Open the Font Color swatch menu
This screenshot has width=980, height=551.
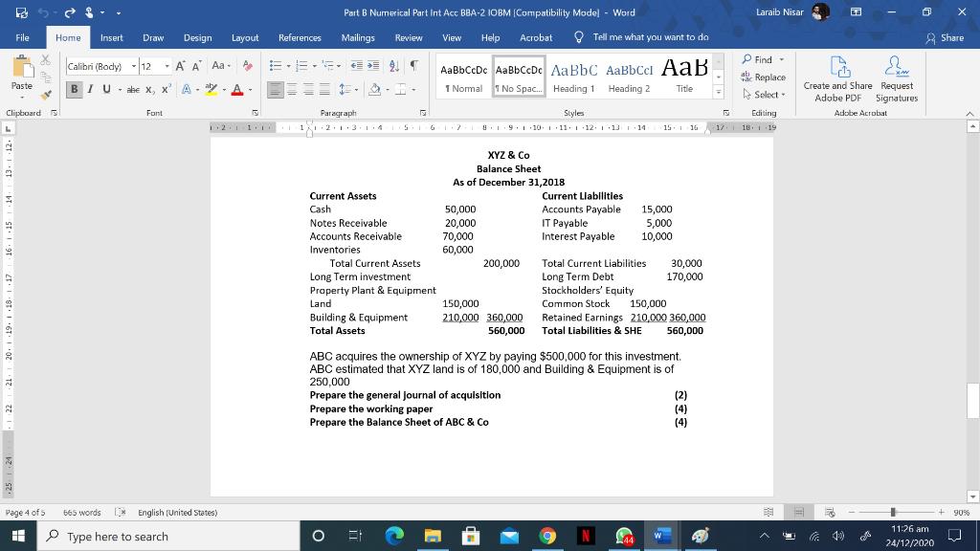coord(251,91)
